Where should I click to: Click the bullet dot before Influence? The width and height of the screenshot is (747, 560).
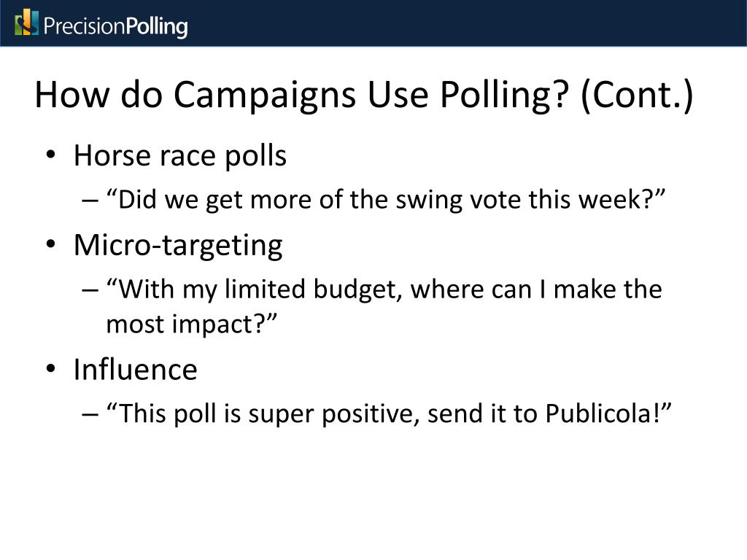pos(51,368)
